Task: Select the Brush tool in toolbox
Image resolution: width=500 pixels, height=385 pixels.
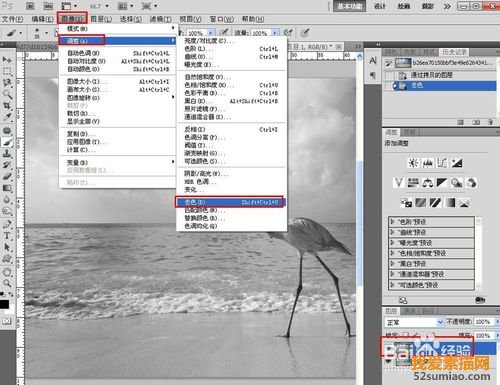Action: pos(7,142)
